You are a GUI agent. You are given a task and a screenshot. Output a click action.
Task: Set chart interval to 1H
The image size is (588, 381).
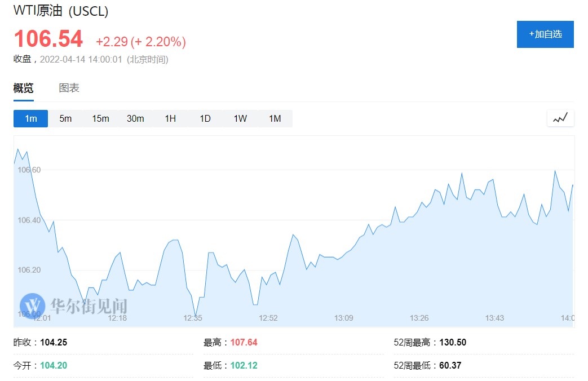pyautogui.click(x=170, y=118)
